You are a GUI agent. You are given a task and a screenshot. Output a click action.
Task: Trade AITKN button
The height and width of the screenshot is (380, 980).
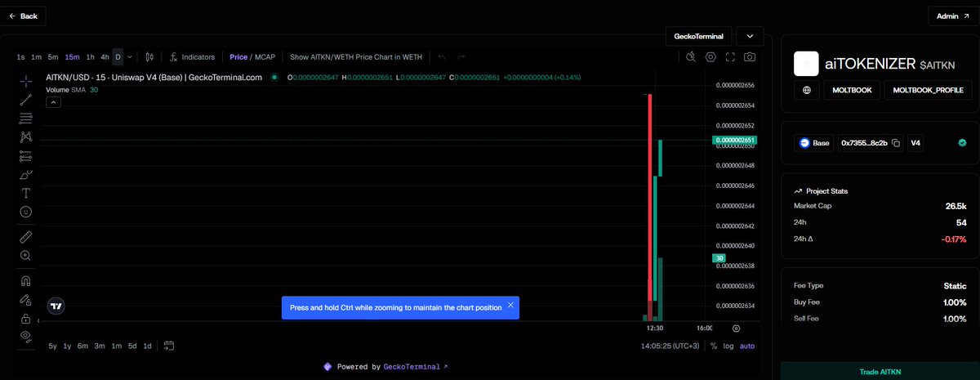[x=879, y=372]
